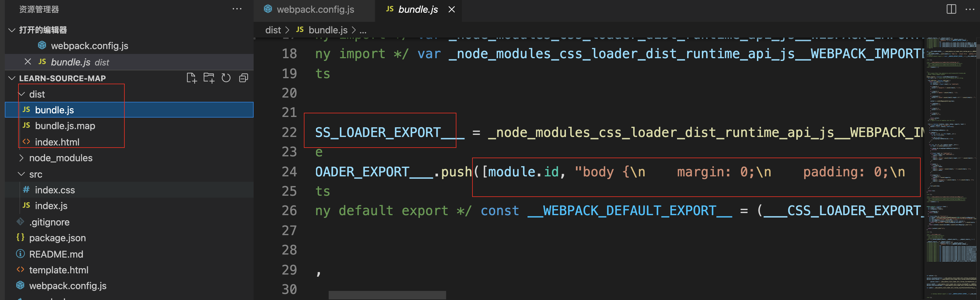Open editor more actions ellipsis menu

click(970, 9)
